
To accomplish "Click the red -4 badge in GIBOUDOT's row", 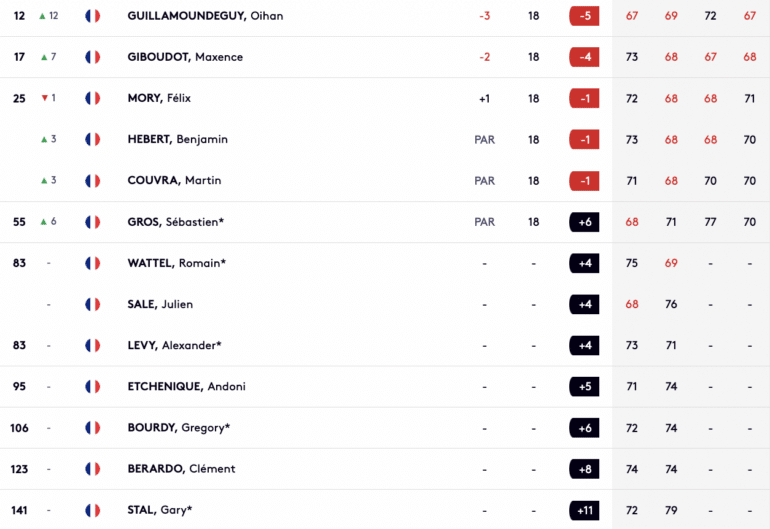I will (x=584, y=57).
